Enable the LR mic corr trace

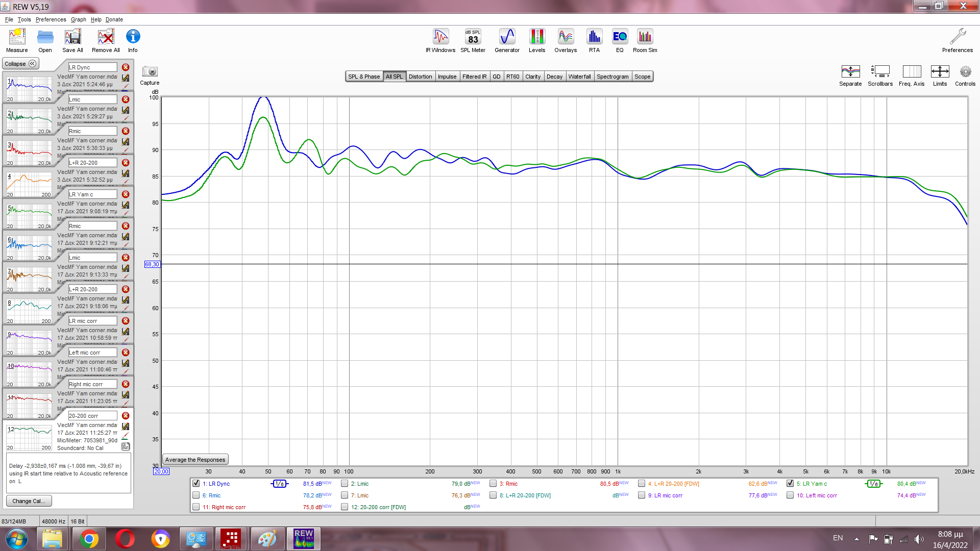pos(642,495)
